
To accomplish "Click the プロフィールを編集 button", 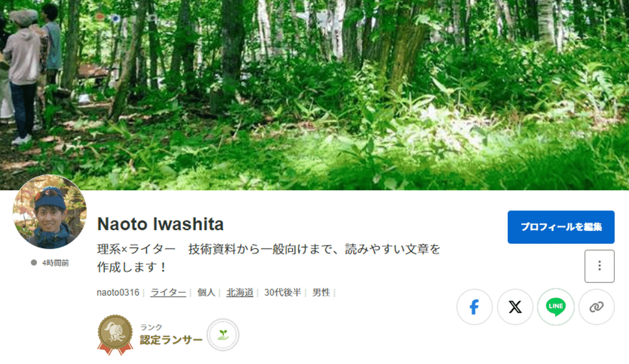I will (561, 227).
